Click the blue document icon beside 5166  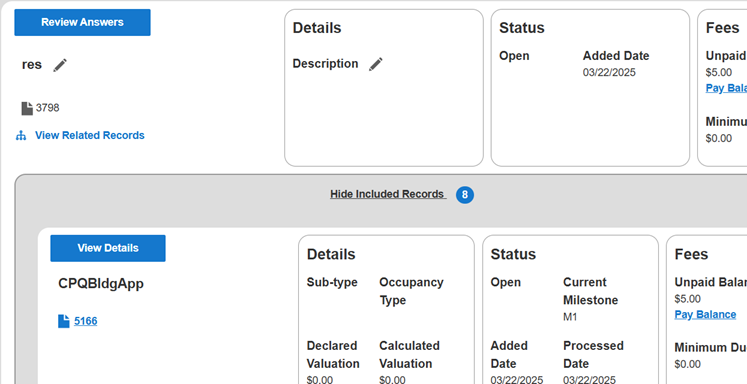64,321
